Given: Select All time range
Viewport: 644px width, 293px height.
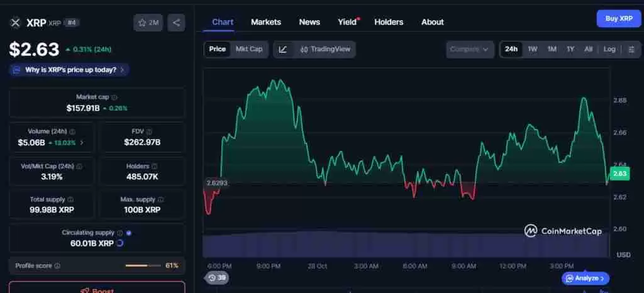Looking at the screenshot, I should click(x=589, y=49).
